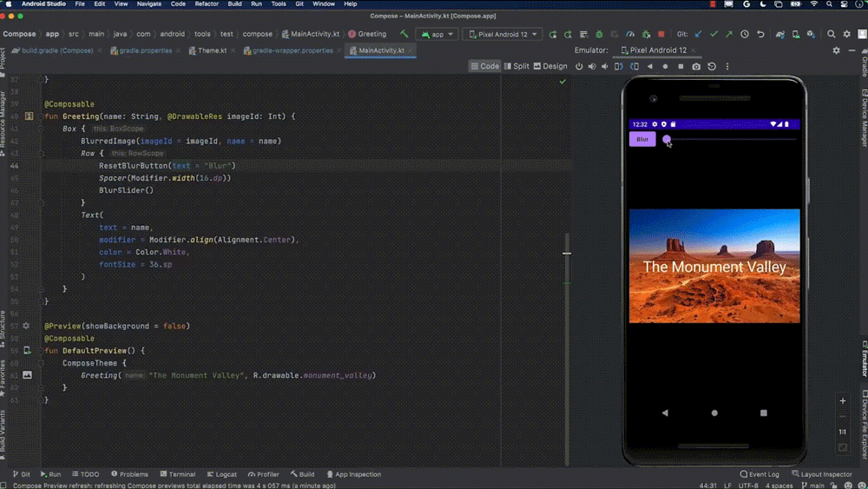Sync Project with Gradle Files icon
The width and height of the screenshot is (868, 489).
[x=780, y=35]
